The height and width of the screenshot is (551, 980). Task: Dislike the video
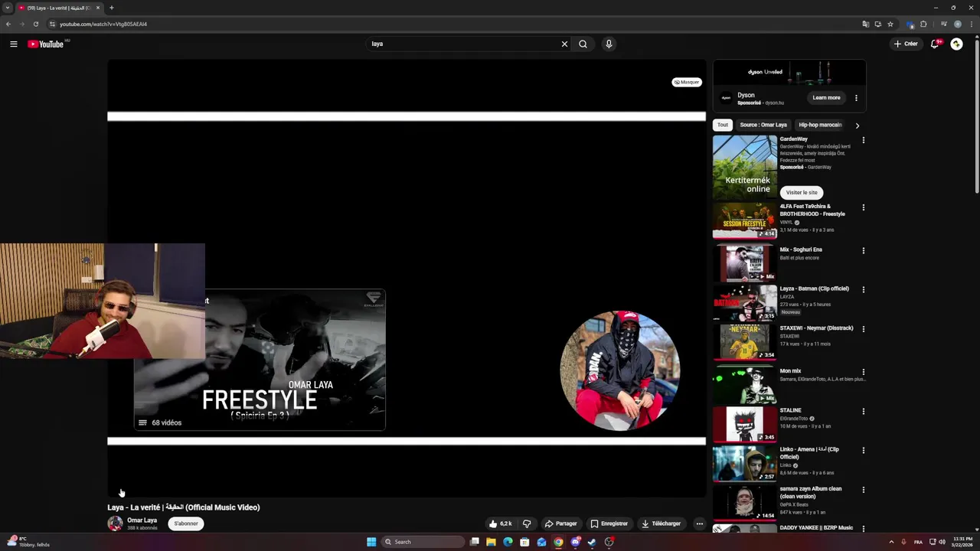point(527,523)
